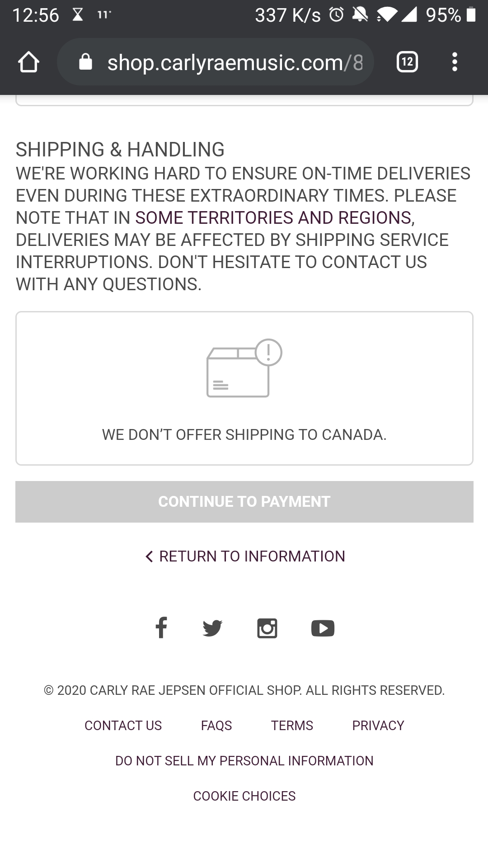Open the FAQs page

pyautogui.click(x=216, y=725)
